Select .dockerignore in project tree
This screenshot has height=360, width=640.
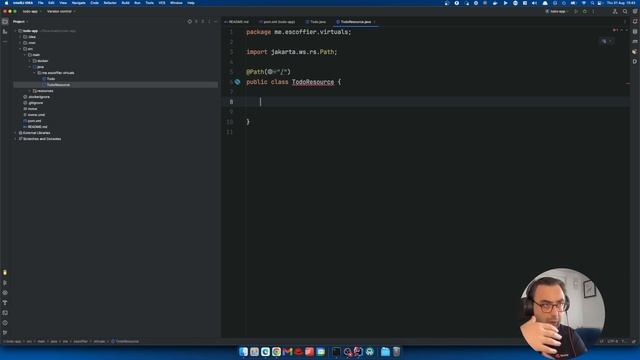point(39,97)
